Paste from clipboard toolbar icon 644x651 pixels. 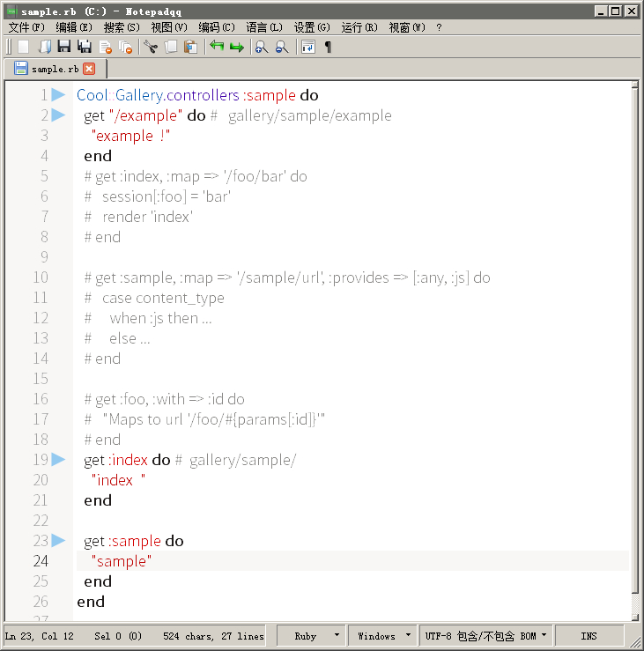coord(191,47)
